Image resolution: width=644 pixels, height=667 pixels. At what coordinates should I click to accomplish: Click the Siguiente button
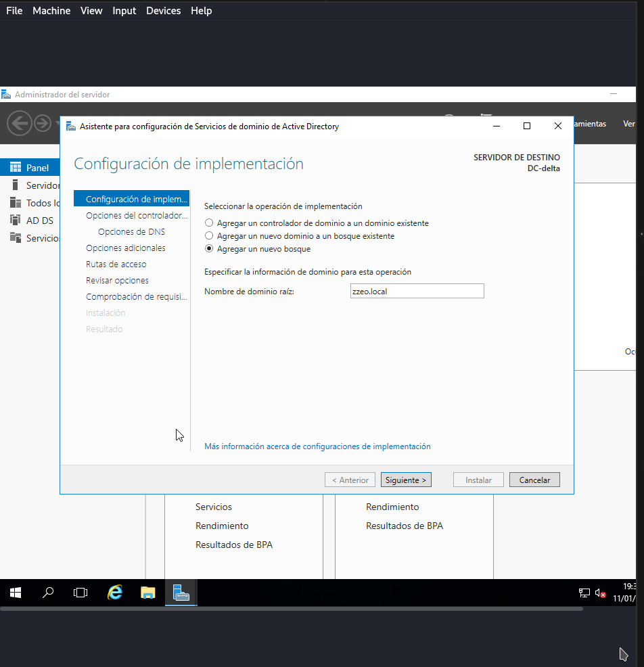[406, 480]
